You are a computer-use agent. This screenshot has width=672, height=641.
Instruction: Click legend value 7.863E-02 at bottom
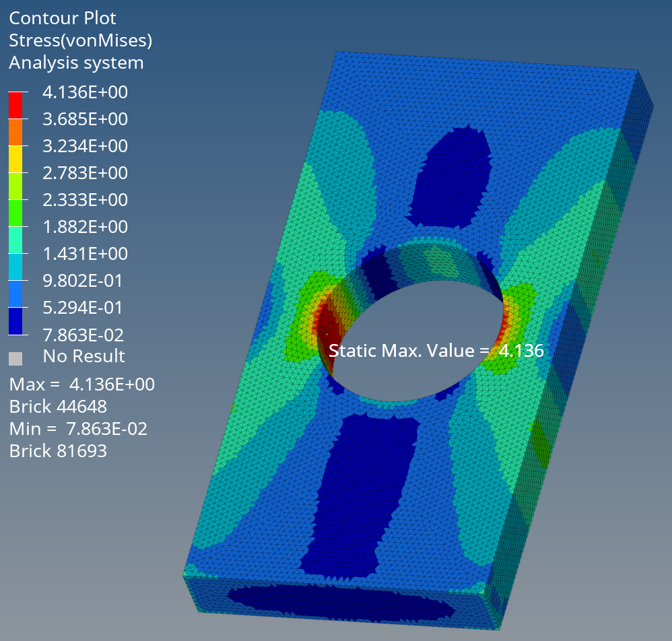pyautogui.click(x=83, y=335)
